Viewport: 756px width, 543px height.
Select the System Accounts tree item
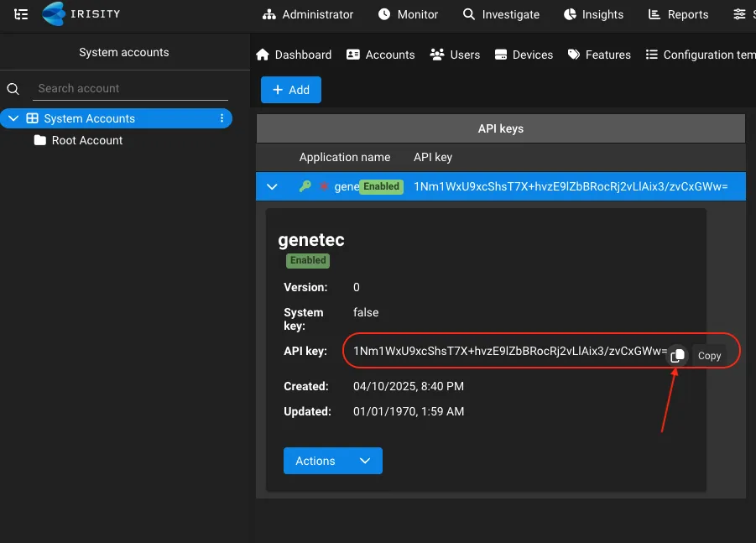(116, 118)
